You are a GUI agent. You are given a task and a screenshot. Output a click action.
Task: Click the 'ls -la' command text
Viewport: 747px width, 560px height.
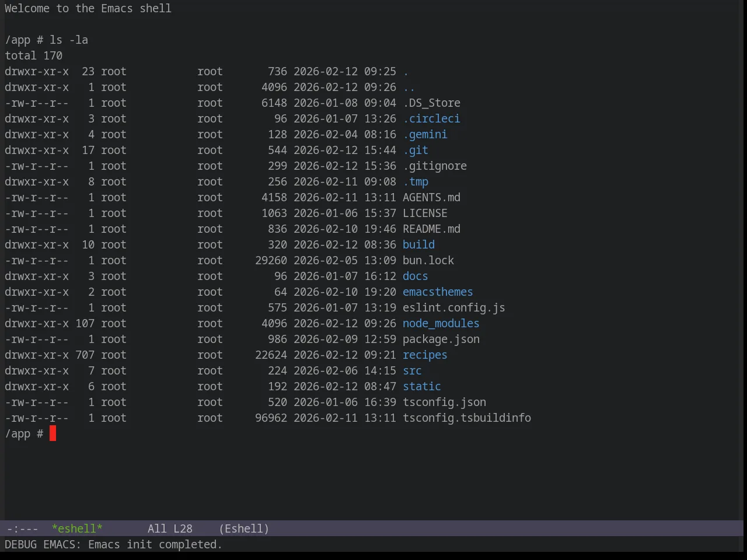point(69,40)
